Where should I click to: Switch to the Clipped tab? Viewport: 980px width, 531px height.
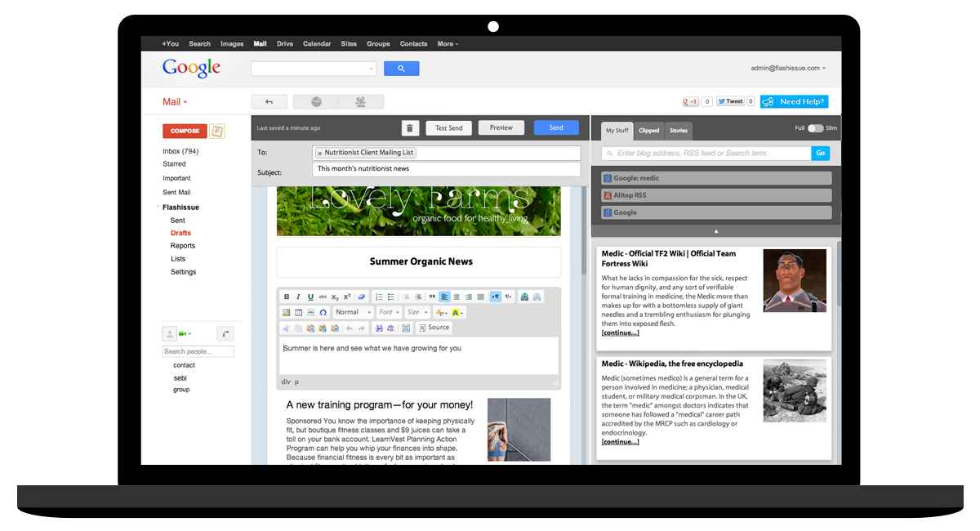[x=649, y=131]
